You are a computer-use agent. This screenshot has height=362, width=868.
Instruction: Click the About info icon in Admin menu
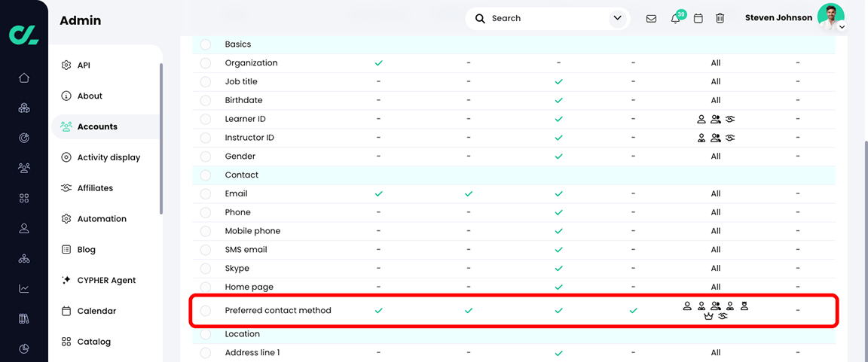coord(66,96)
